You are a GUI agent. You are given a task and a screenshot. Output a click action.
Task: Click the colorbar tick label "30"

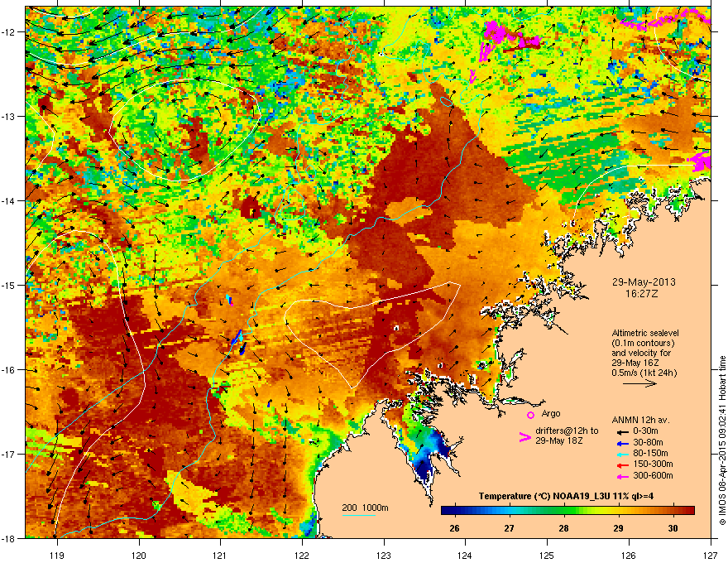(x=673, y=528)
